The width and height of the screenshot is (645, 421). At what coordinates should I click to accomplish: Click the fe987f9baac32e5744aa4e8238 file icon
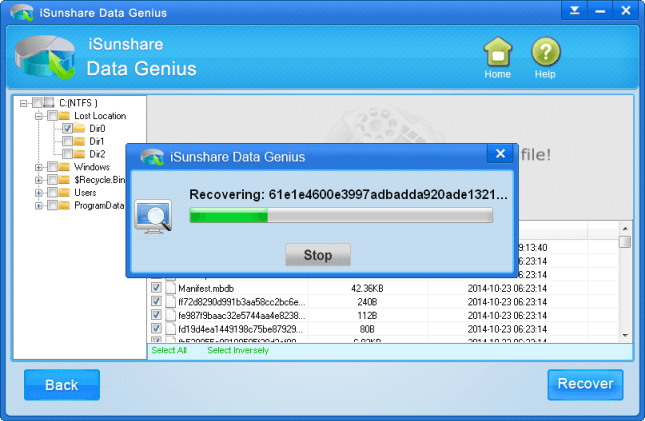click(x=170, y=315)
